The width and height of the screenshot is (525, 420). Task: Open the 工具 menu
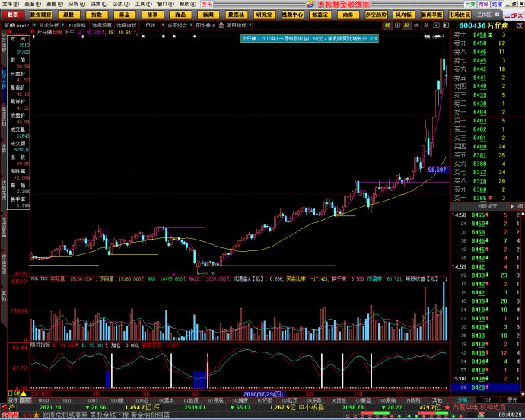[143, 4]
